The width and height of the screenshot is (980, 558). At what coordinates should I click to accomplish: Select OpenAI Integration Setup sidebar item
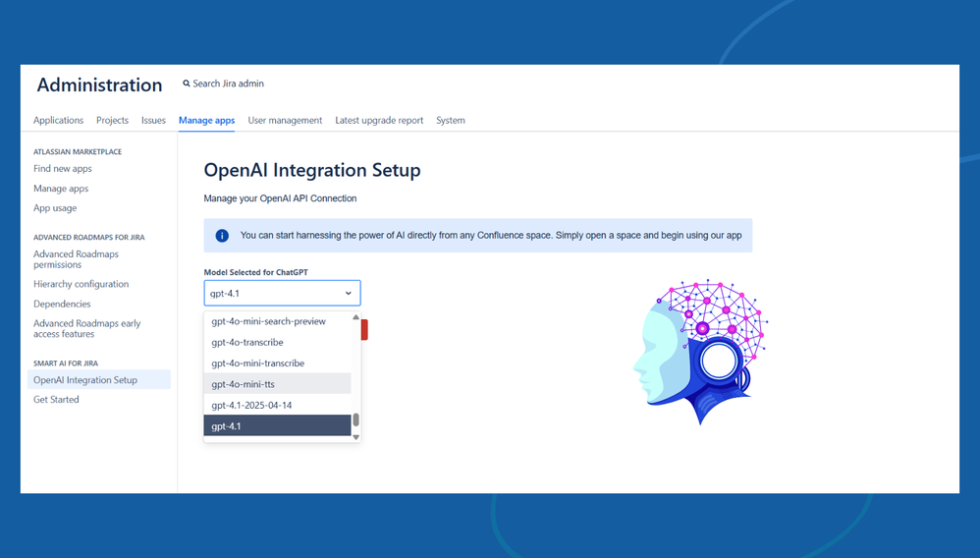[x=99, y=380]
